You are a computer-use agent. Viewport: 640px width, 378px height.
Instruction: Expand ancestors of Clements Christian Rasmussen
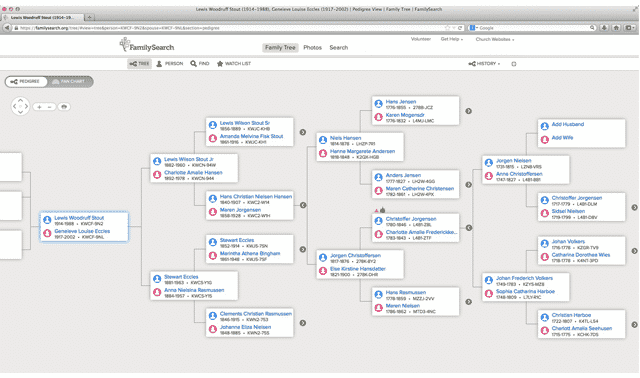tap(303, 323)
